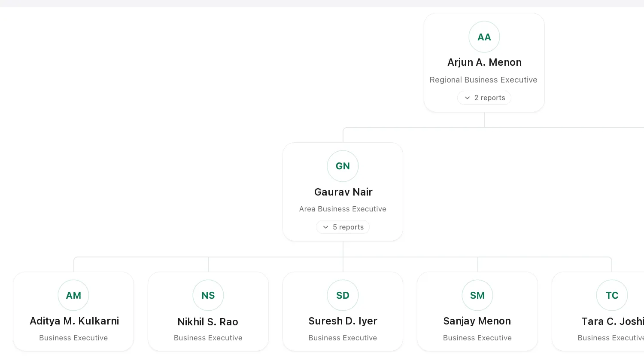
Task: Select the name Aditya M. Kulkarni
Action: point(74,321)
